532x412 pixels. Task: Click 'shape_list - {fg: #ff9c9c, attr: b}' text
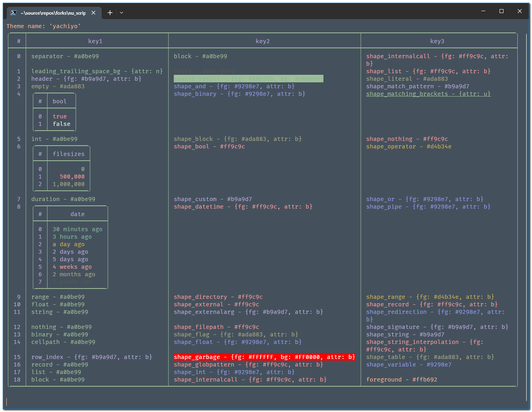[428, 71]
